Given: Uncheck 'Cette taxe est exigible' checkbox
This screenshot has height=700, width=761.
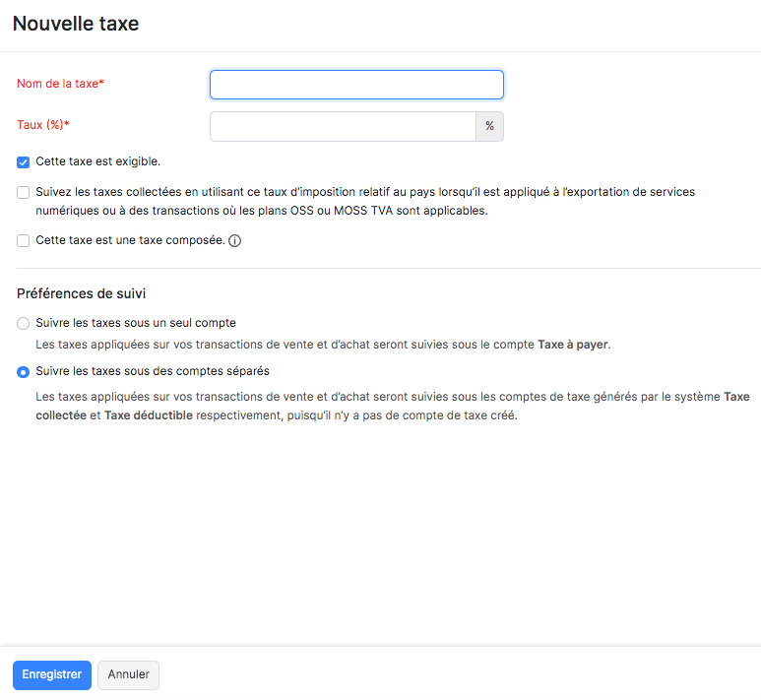Looking at the screenshot, I should click(23, 162).
